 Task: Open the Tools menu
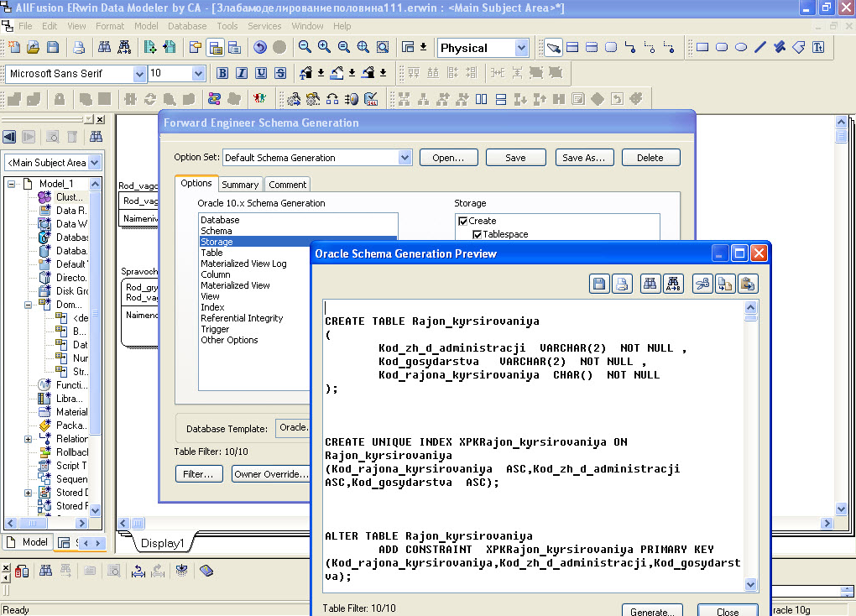pyautogui.click(x=227, y=26)
